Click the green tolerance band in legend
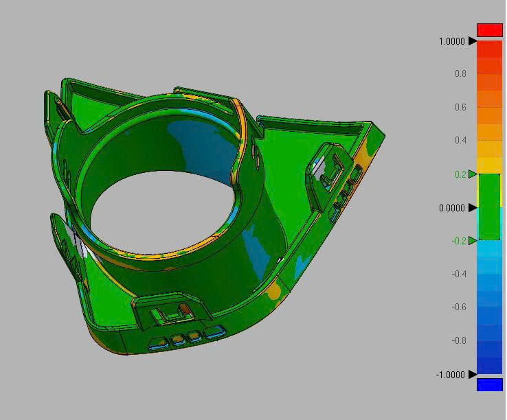Screen dimensions: 507x420 click(x=489, y=207)
